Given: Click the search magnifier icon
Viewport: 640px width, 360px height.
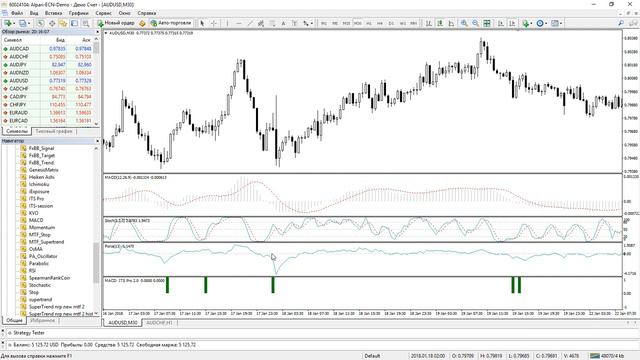Looking at the screenshot, I should tap(621, 23).
